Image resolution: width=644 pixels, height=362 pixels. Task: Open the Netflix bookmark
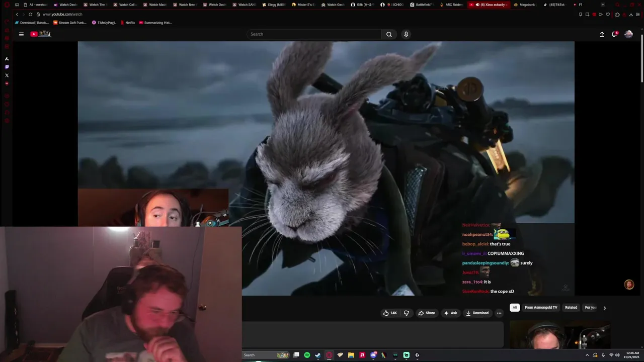click(127, 23)
